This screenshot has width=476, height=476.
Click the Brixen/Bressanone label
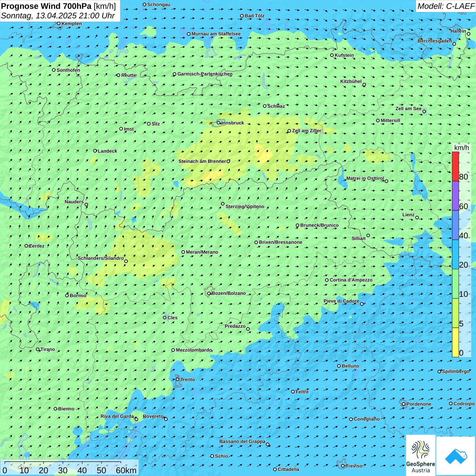pyautogui.click(x=280, y=242)
